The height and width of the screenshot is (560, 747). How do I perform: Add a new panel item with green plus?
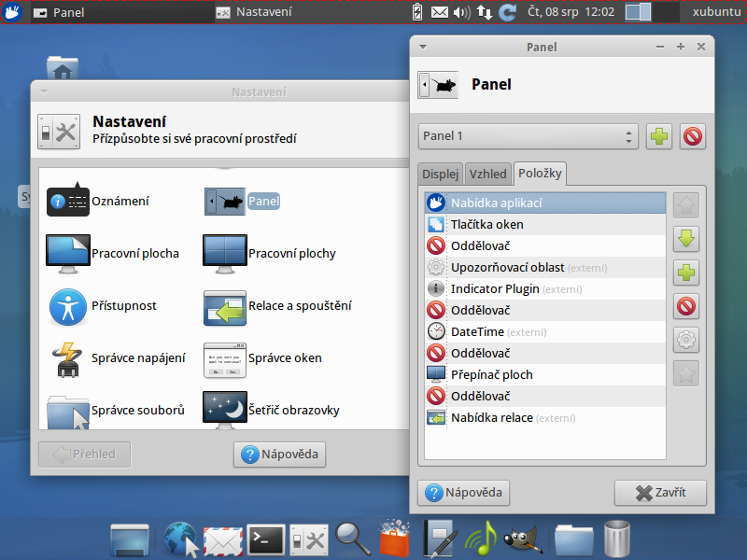pos(686,273)
